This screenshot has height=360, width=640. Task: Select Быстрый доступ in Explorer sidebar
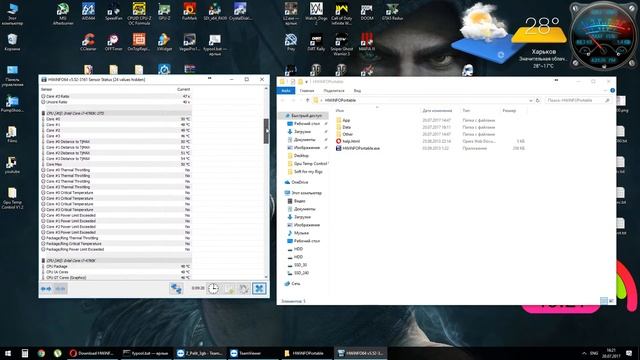pos(303,116)
